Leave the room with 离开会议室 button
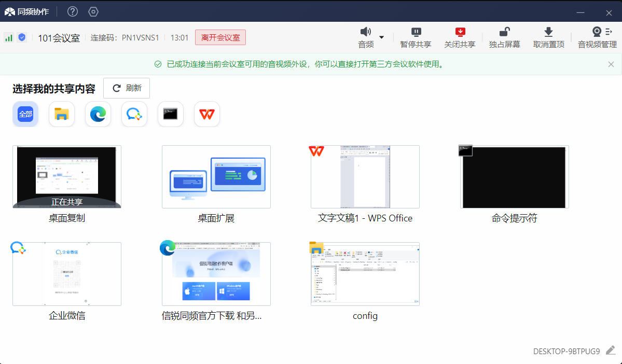Viewport: 622px width, 364px height. 220,37
